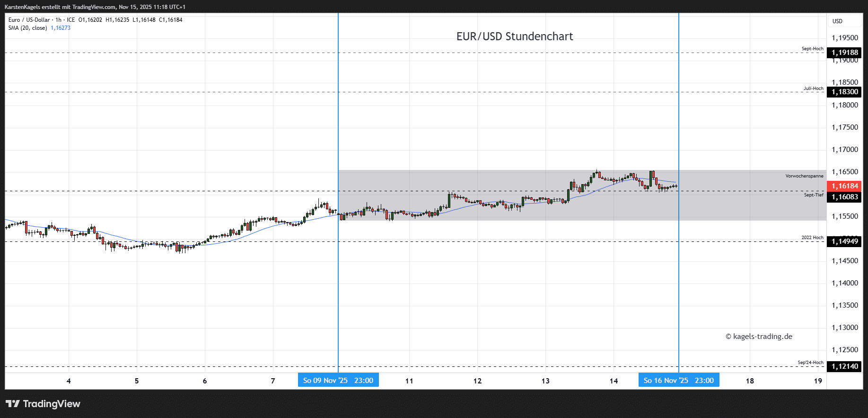This screenshot has width=868, height=418.
Task: Click the Sept-Hoch price tag 1,19188
Action: 844,53
